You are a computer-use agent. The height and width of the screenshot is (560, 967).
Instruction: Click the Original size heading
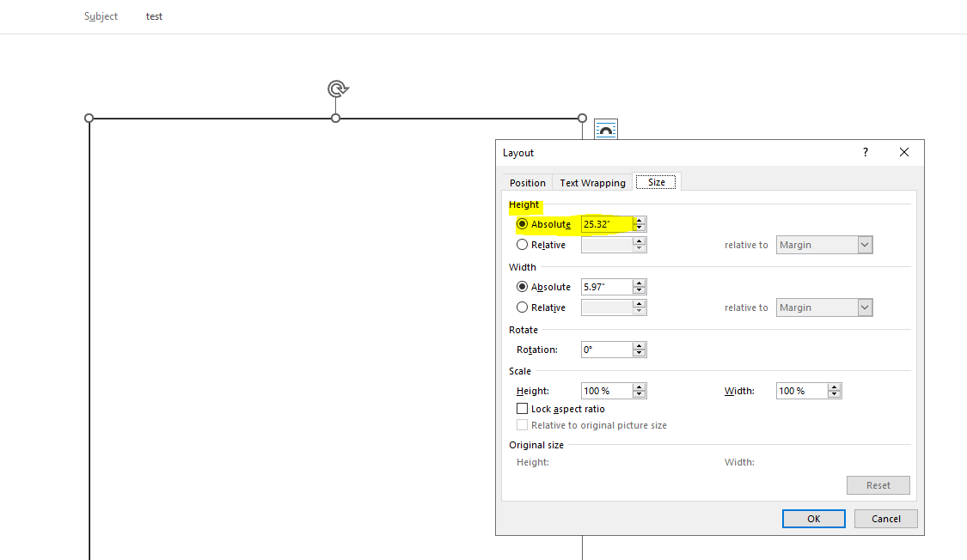click(536, 445)
